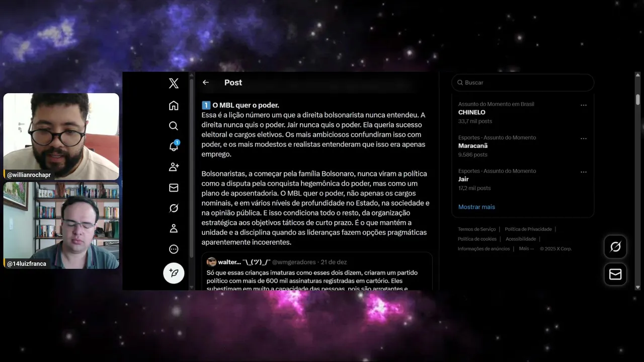Open Política de cookies link
The height and width of the screenshot is (362, 644).
pyautogui.click(x=477, y=239)
